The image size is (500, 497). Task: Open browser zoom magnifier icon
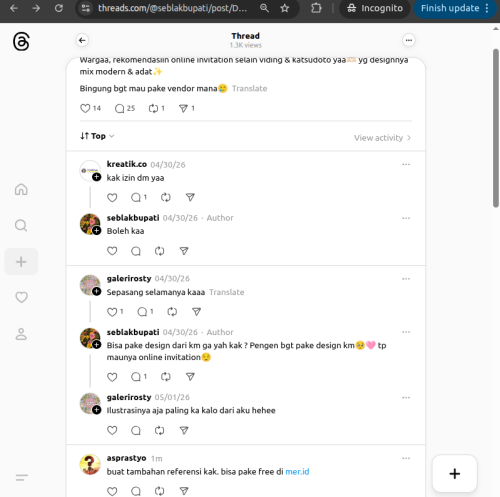(x=264, y=8)
